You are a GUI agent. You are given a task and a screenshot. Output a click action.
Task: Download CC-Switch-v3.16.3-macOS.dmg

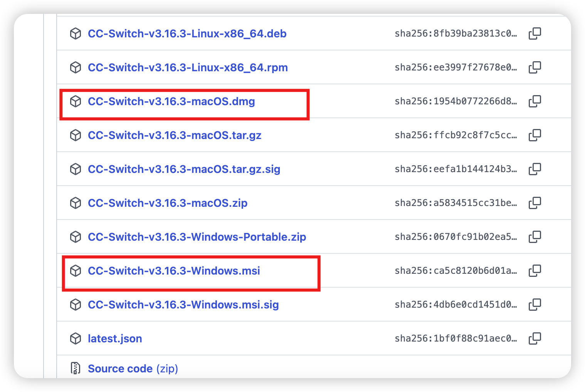coord(171,102)
